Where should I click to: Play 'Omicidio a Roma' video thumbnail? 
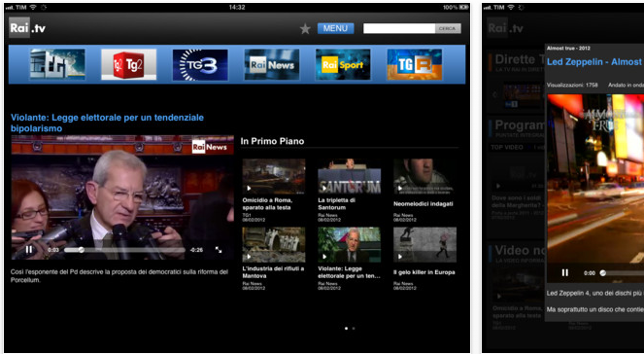pyautogui.click(x=274, y=176)
